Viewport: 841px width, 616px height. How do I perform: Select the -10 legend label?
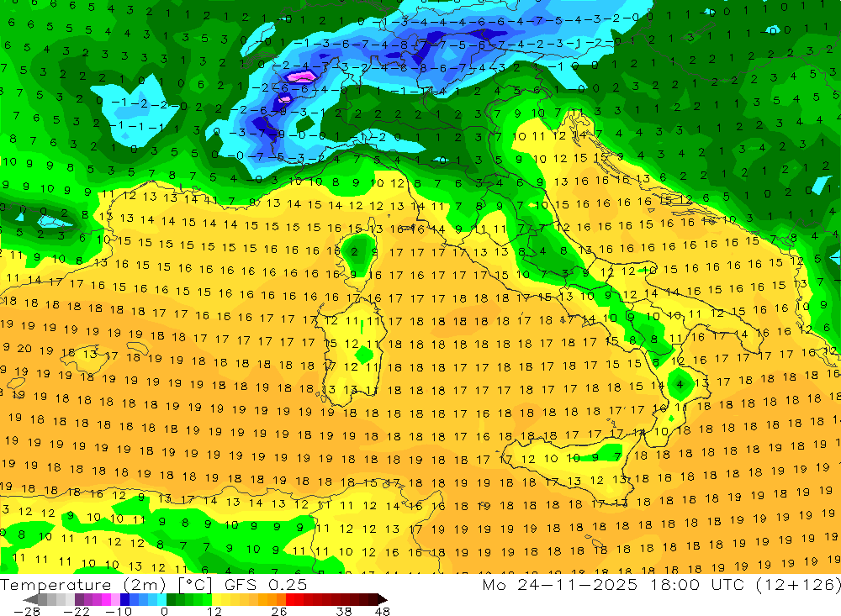[119, 611]
